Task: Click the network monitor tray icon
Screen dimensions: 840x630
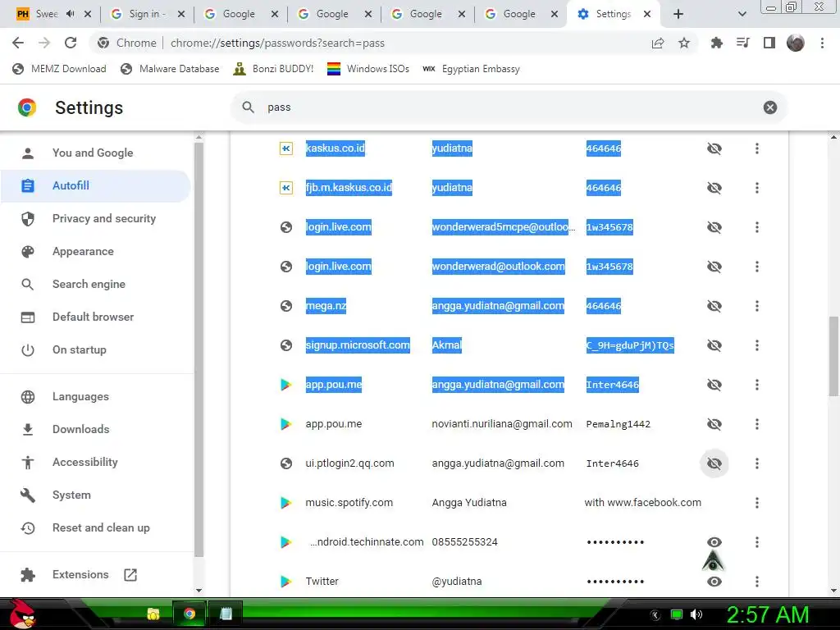Action: point(677,614)
